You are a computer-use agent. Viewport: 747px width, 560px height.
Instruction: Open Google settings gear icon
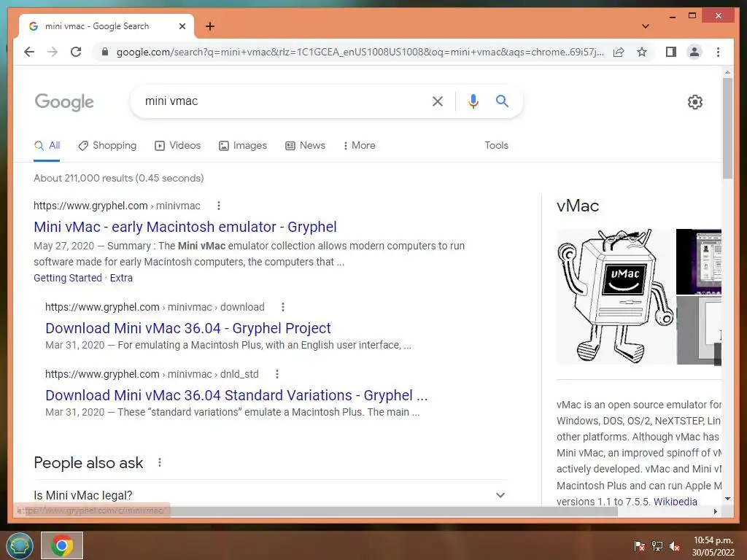(x=695, y=101)
